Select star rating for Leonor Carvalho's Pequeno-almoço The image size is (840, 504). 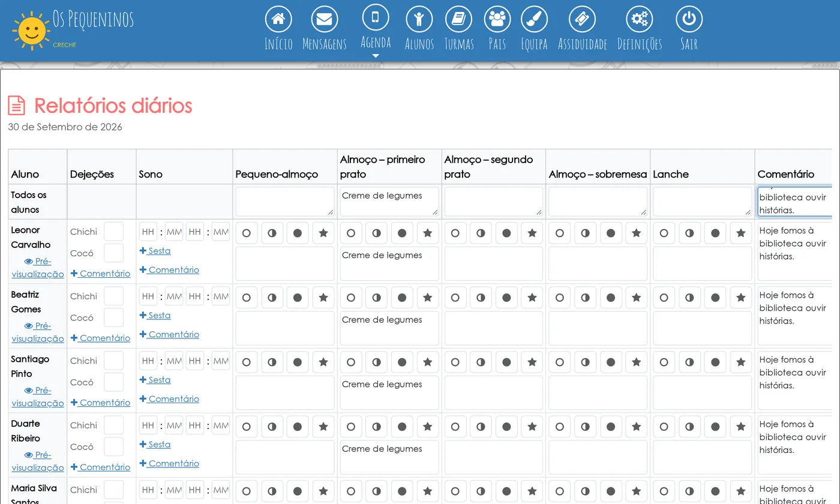(323, 233)
